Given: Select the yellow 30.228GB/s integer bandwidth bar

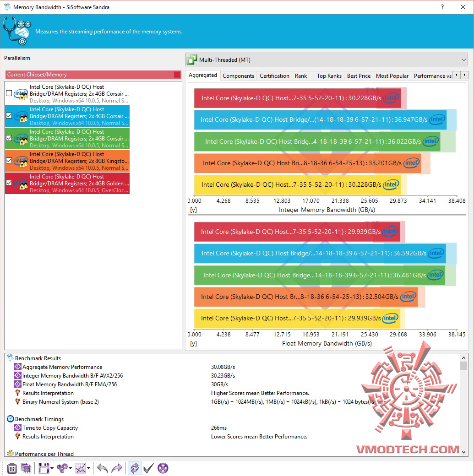Looking at the screenshot, I should pos(298,184).
